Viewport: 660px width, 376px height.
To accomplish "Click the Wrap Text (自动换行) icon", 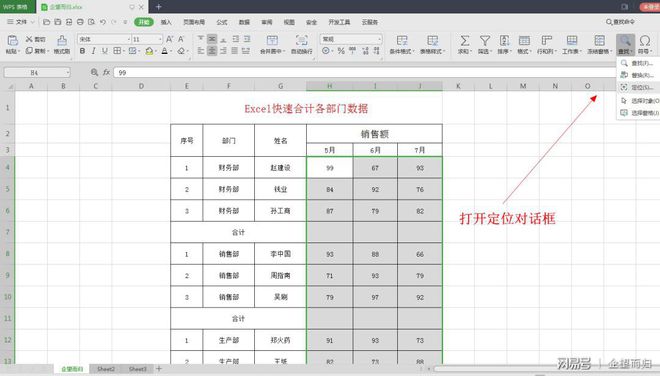I will 301,40.
